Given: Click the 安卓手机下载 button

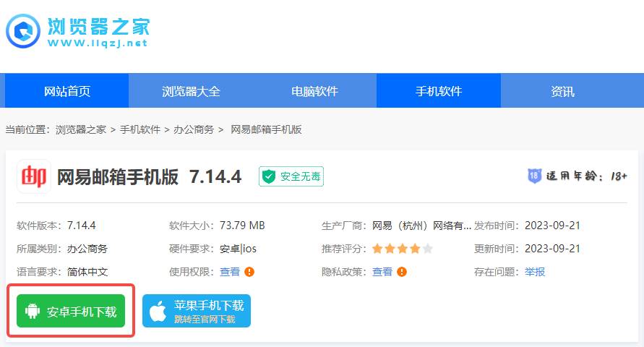Looking at the screenshot, I should pos(71,311).
